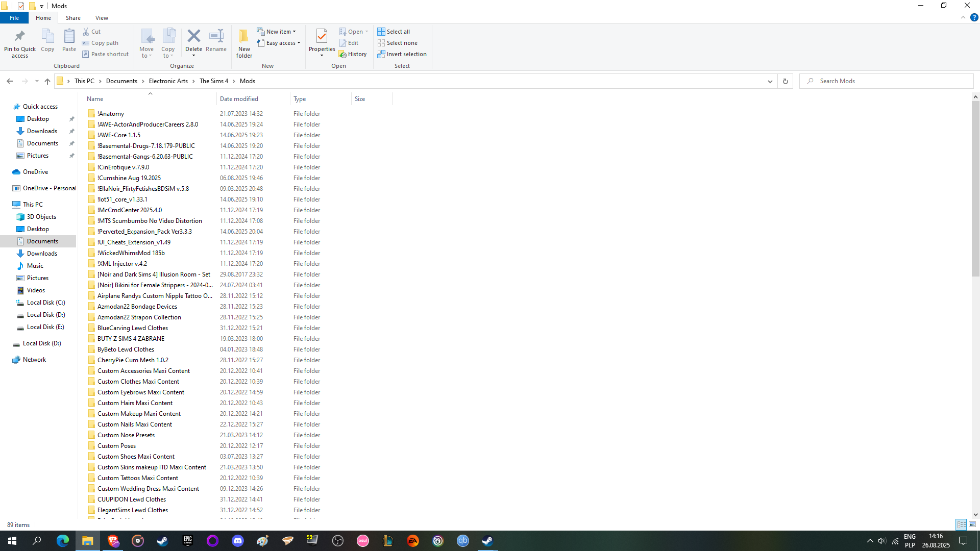This screenshot has height=551, width=980.
Task: Refresh the Mods folder view
Action: coord(785,81)
